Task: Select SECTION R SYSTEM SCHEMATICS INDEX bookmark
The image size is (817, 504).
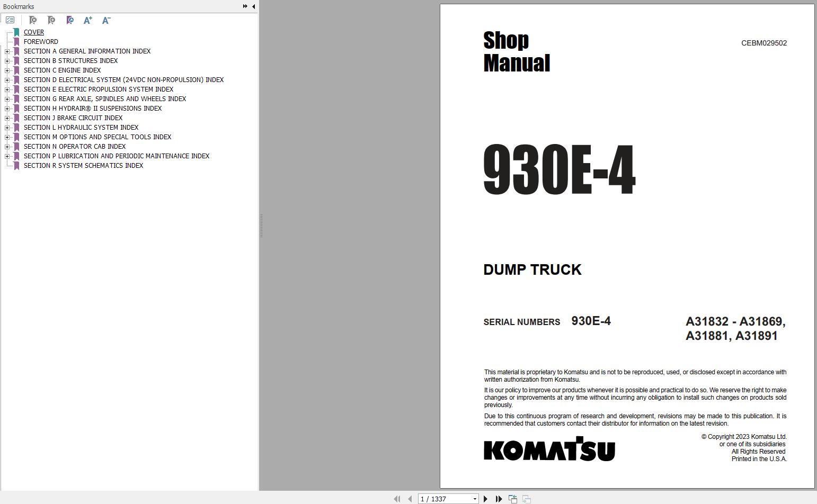Action: [x=83, y=166]
